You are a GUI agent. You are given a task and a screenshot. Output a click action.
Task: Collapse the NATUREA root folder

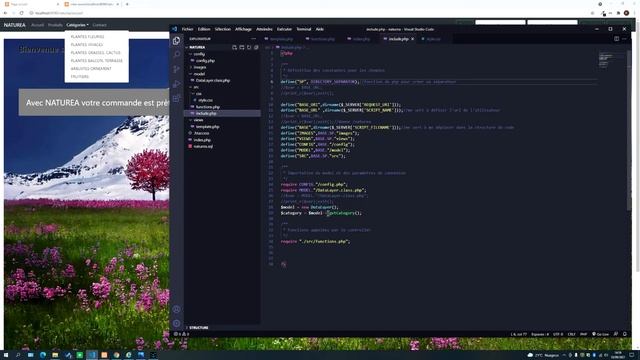[197, 47]
